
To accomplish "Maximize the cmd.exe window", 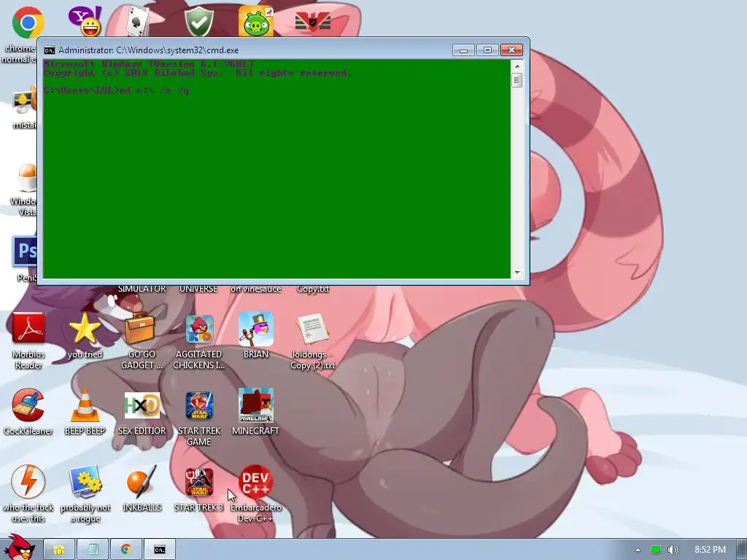I will (x=487, y=50).
